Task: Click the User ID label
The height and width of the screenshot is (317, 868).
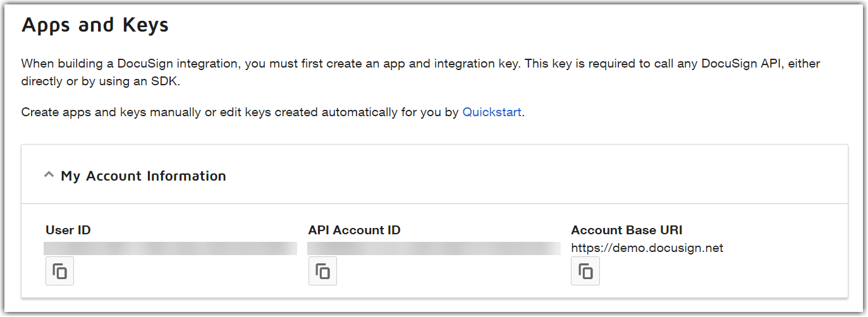Action: [x=68, y=230]
